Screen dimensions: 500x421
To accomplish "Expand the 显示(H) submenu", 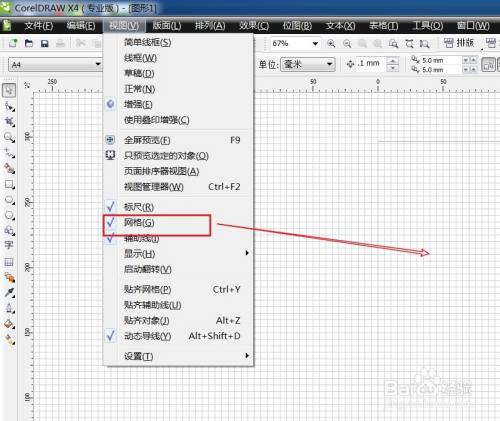I will pos(178,254).
